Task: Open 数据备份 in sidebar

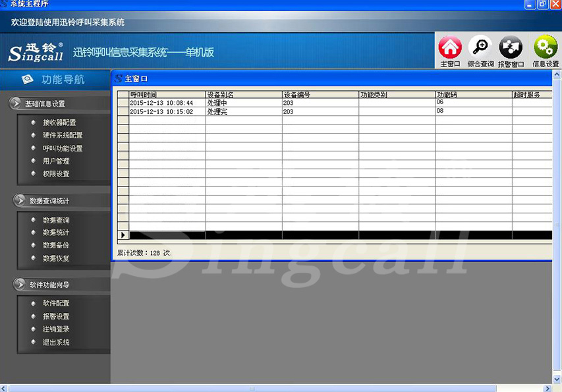Action: click(x=56, y=245)
